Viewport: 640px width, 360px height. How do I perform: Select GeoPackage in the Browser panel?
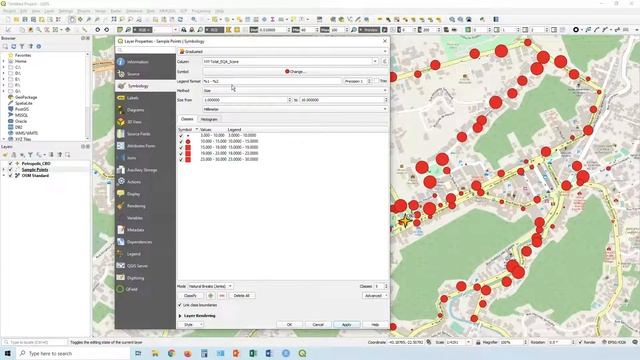click(x=26, y=97)
